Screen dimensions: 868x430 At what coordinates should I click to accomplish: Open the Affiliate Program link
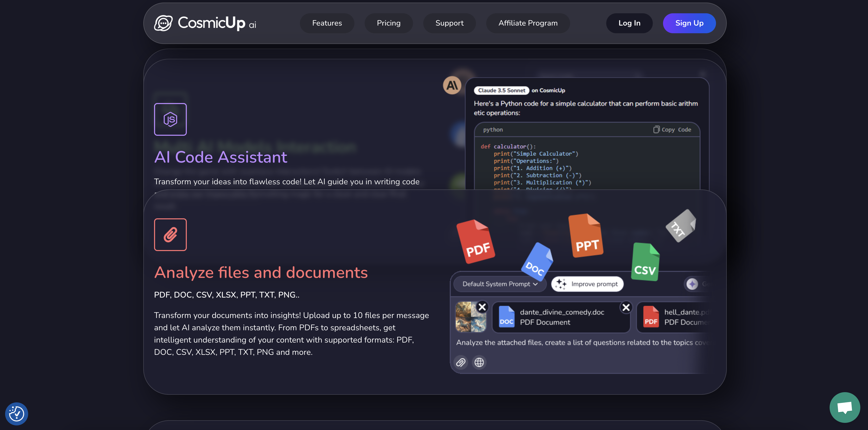pyautogui.click(x=528, y=23)
